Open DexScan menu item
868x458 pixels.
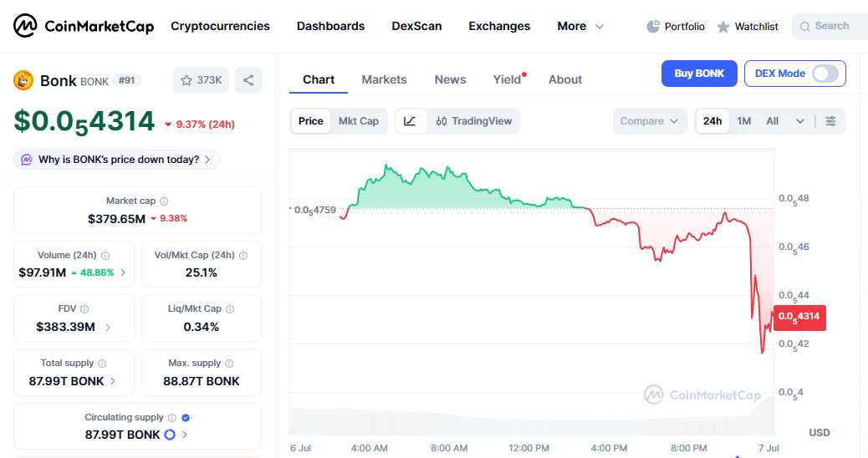416,26
